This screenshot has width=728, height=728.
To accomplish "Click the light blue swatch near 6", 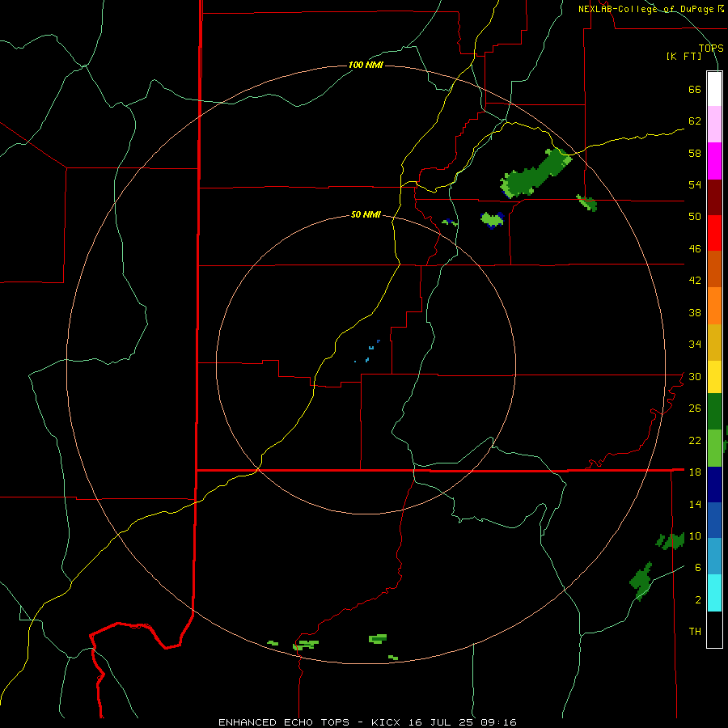I will 714,557.
